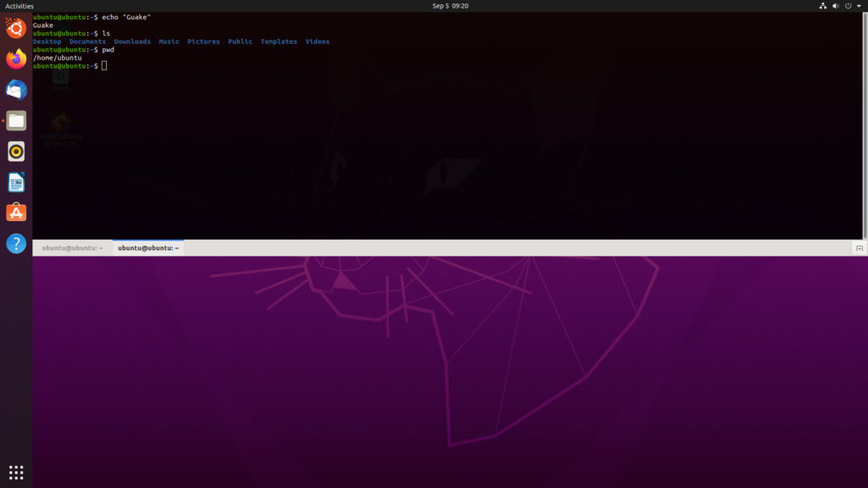Screen dimensions: 868x488
Task: Click the Install Ubuntu icon atop the dock
Action: pos(16,28)
